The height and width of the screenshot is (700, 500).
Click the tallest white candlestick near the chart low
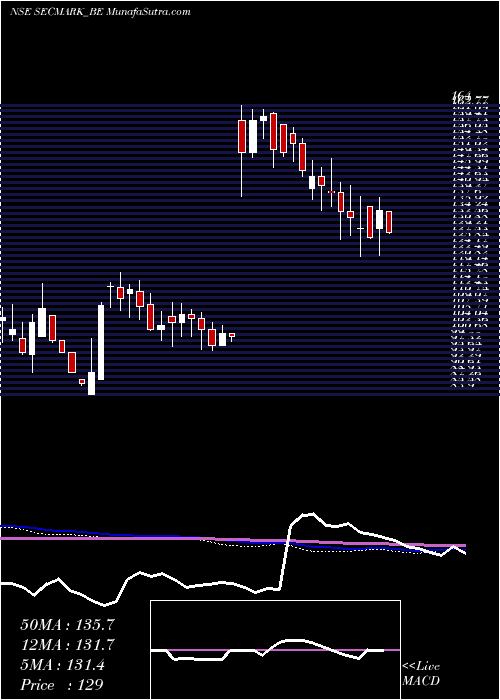coord(101,342)
